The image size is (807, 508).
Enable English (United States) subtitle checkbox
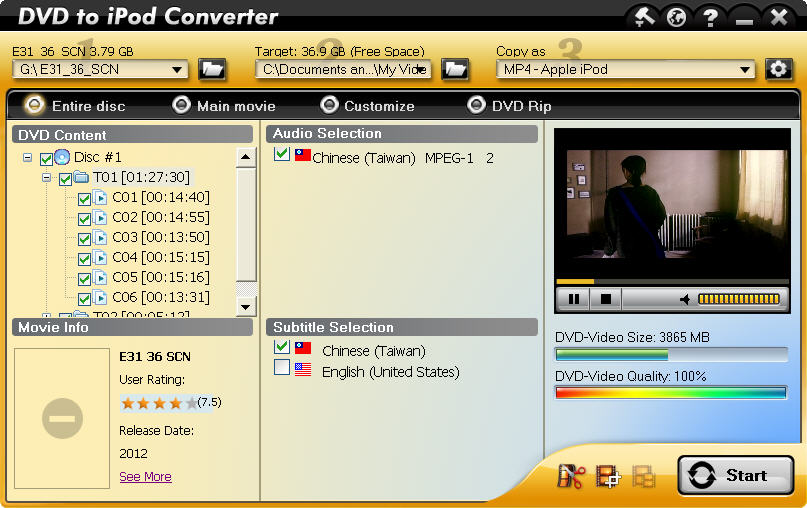point(282,367)
